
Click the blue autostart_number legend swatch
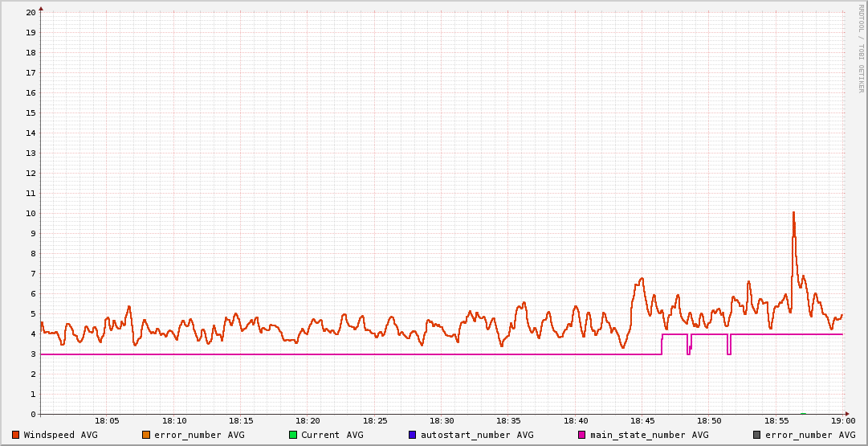coord(413,435)
